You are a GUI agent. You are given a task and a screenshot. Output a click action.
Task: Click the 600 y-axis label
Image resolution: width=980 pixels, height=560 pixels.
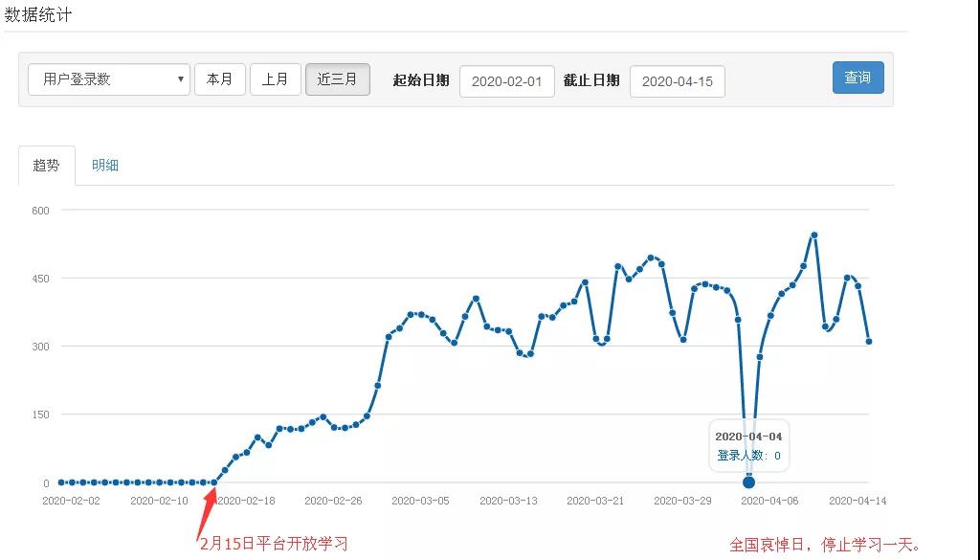tap(41, 210)
